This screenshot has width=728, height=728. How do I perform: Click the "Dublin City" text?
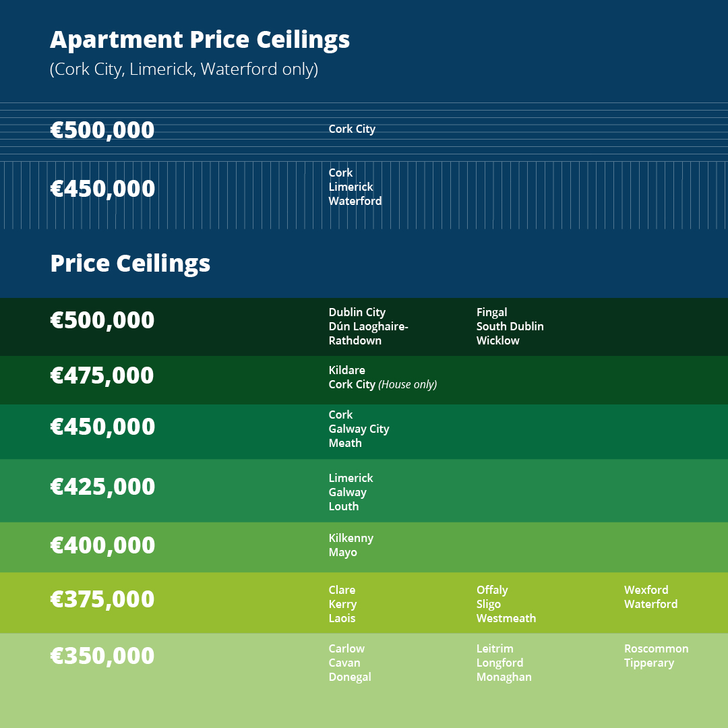tap(357, 312)
